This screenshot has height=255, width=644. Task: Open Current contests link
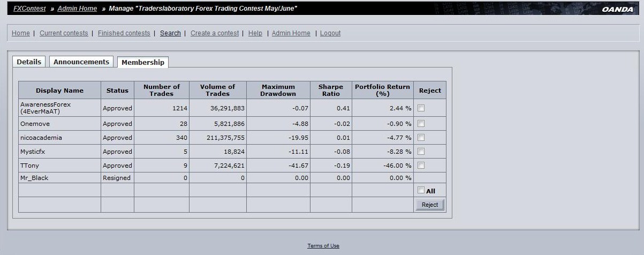tap(64, 33)
